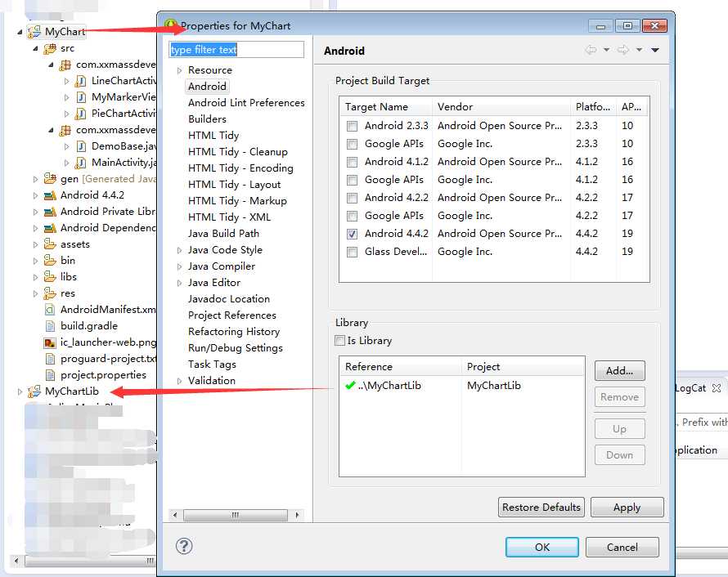Check the Android 4.1.2 build target

[x=353, y=162]
